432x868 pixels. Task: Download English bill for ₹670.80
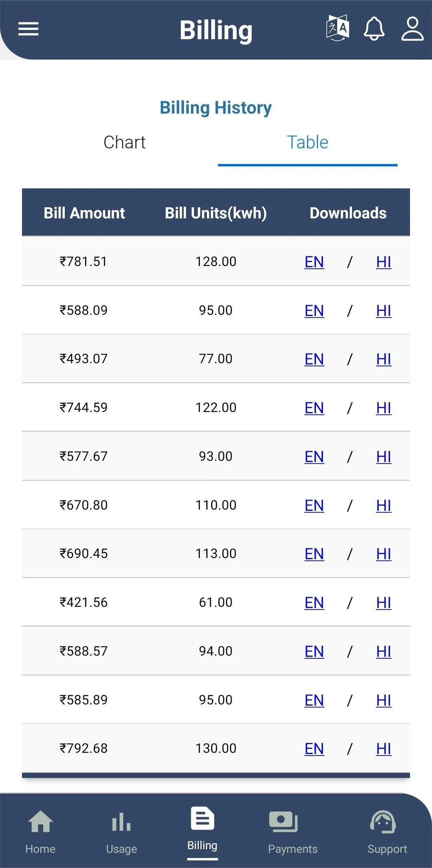click(314, 506)
